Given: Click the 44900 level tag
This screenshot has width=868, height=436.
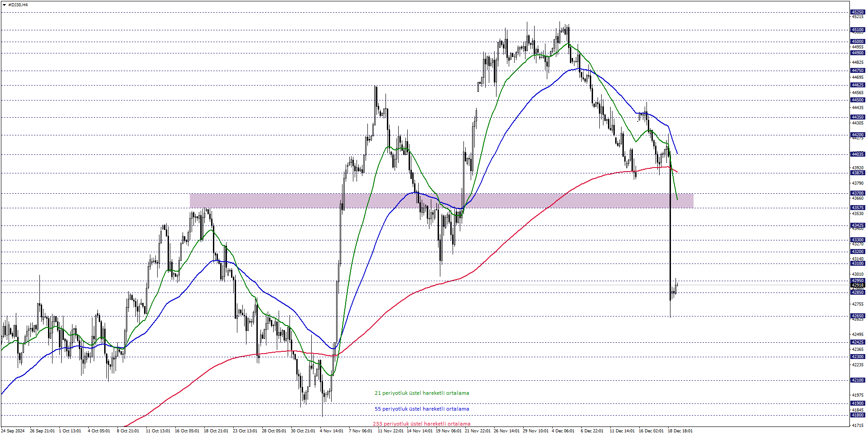Looking at the screenshot, I should (858, 53).
